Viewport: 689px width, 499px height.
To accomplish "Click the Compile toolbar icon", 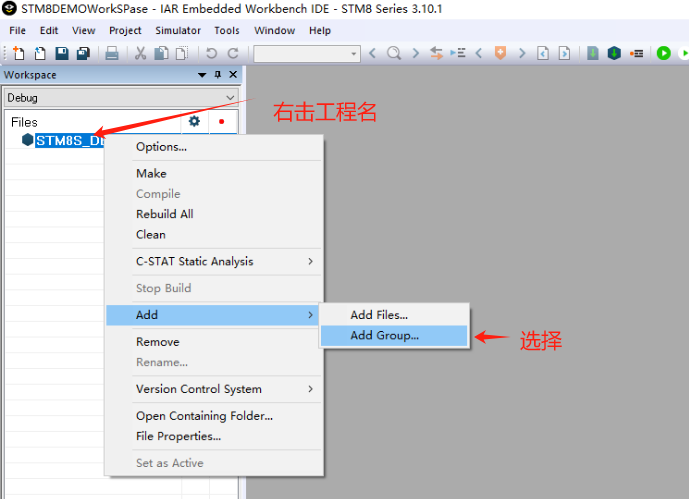I will (x=593, y=54).
